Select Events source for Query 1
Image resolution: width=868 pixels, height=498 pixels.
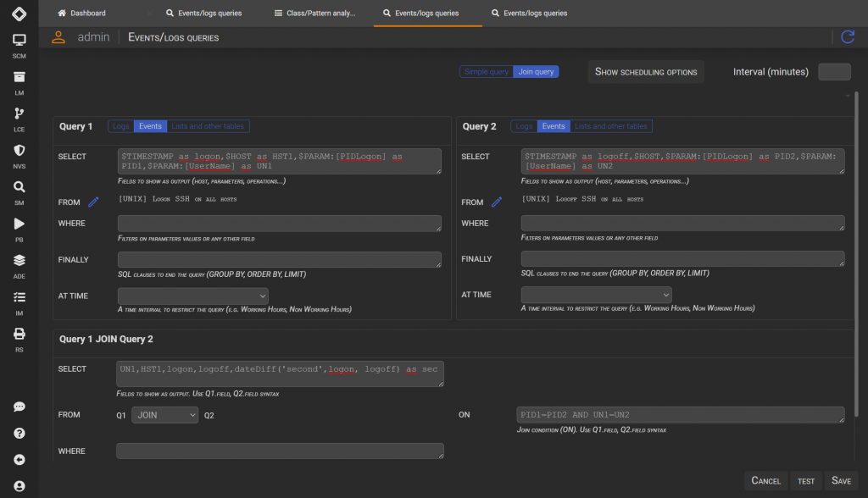(150, 126)
